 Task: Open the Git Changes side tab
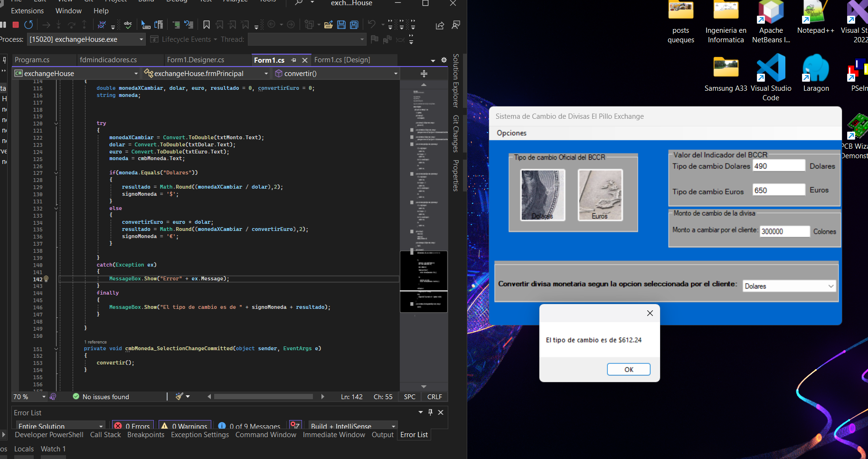coord(456,134)
